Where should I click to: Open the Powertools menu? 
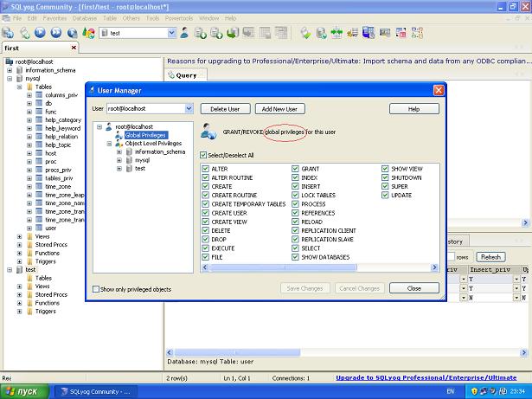pyautogui.click(x=179, y=18)
